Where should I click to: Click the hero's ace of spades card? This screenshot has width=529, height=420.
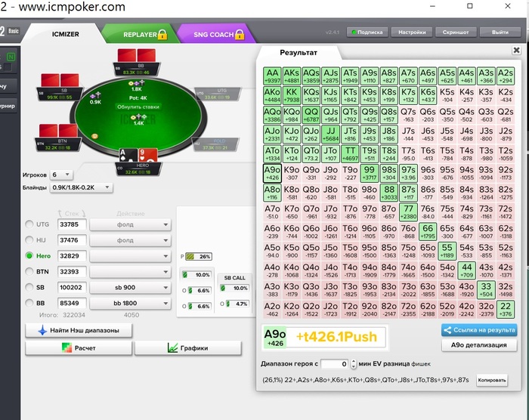tap(128, 156)
